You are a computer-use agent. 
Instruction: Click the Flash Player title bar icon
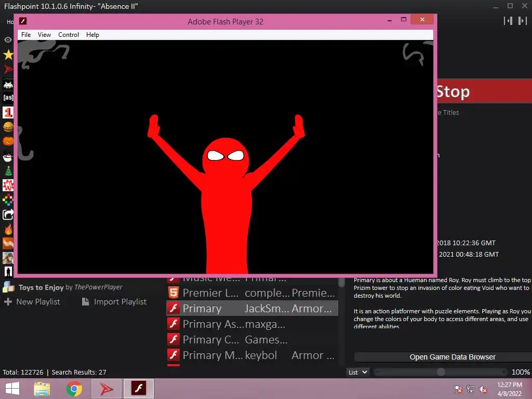pyautogui.click(x=23, y=21)
